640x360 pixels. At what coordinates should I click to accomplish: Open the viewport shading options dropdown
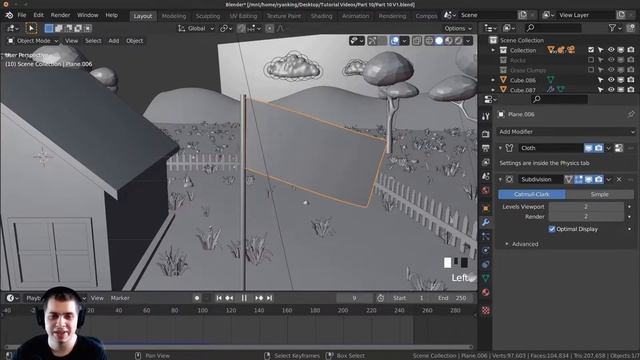[x=468, y=41]
